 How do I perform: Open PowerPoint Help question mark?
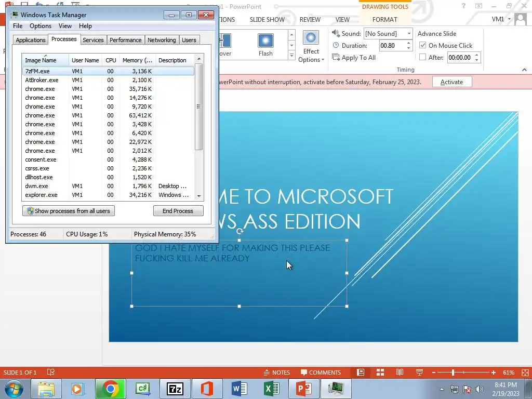tap(463, 6)
